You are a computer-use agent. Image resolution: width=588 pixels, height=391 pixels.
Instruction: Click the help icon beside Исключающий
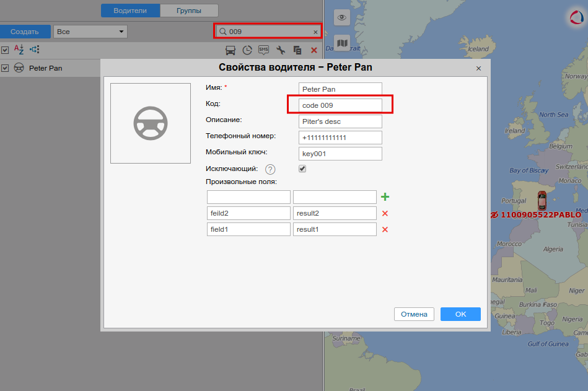[x=270, y=169]
